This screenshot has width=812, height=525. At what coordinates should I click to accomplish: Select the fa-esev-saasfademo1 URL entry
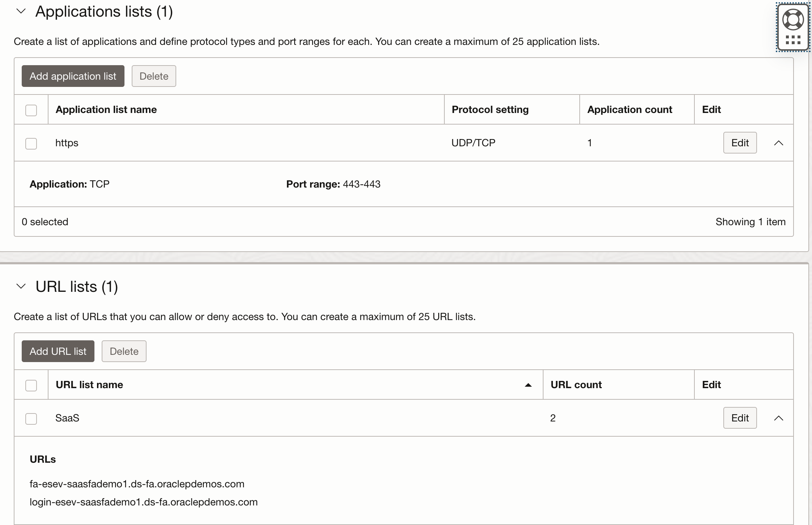(x=137, y=484)
